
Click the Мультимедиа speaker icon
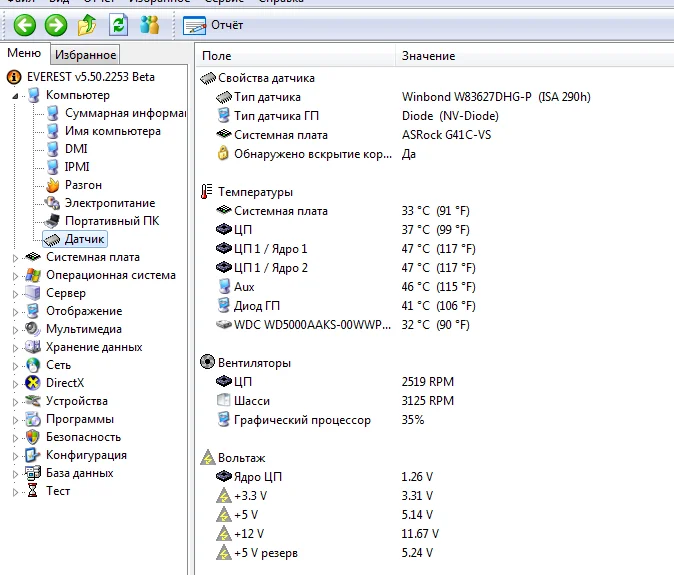click(33, 329)
